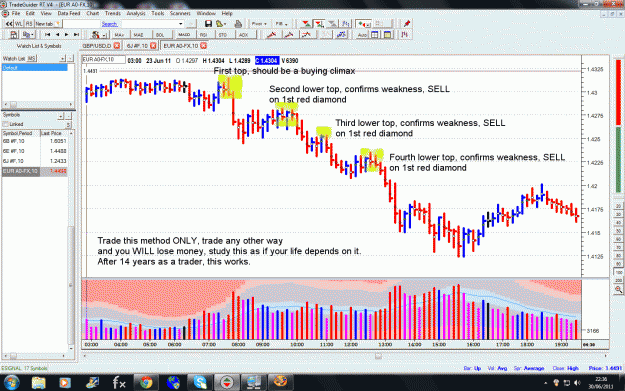Switch to the GBP/USD,D chart tab
The image size is (625, 391).
click(x=97, y=46)
